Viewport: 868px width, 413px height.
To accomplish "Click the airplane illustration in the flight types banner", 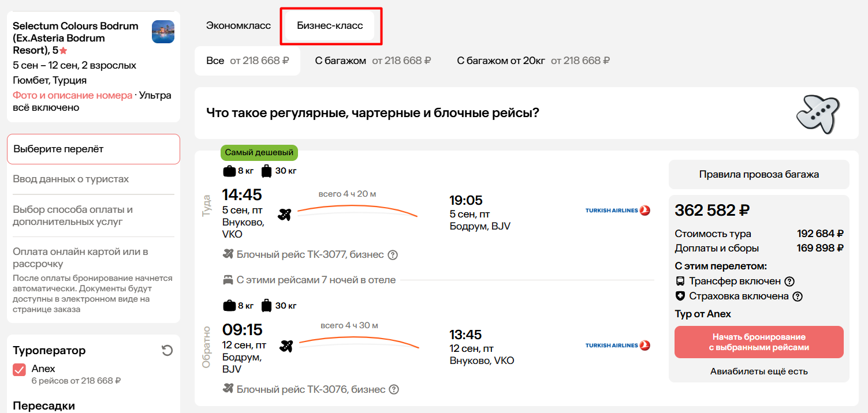I will coord(818,114).
